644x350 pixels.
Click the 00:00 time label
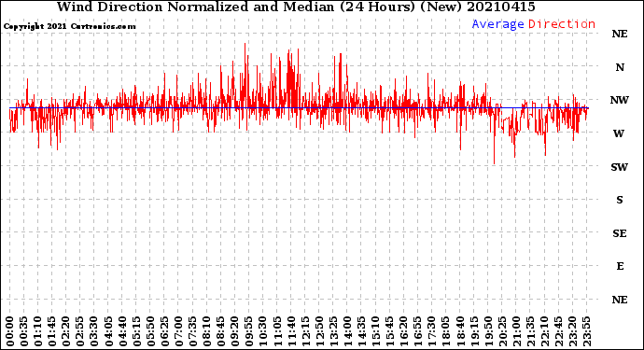click(x=10, y=331)
